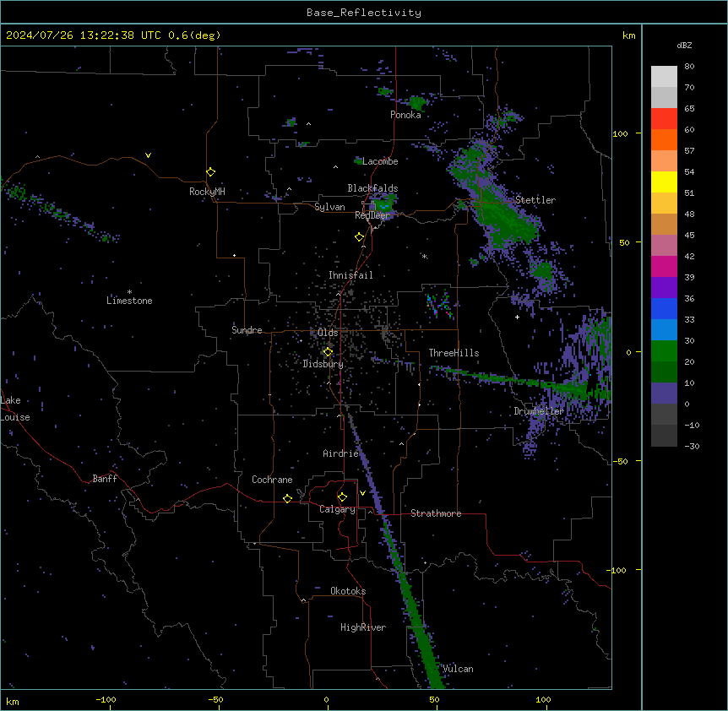728x711 pixels.
Task: Select the Strathmore label
Action: 436,513
